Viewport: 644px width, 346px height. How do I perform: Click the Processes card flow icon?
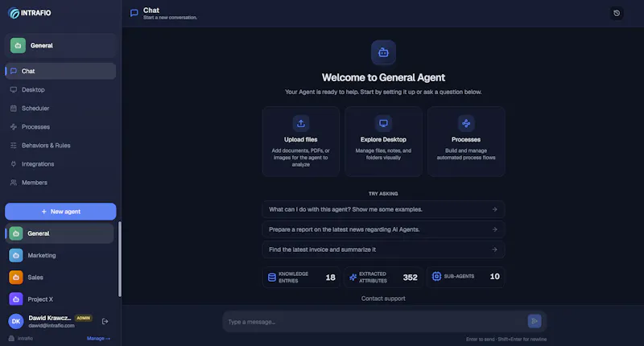(x=466, y=123)
